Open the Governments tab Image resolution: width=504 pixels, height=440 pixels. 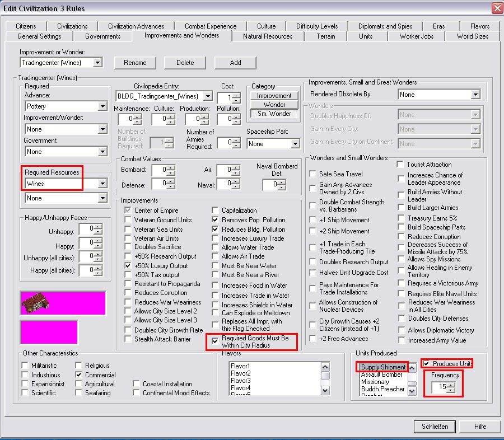point(103,36)
